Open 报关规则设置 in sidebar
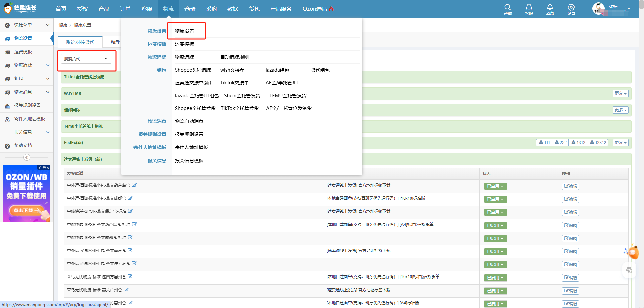Viewport: 644px width, 308px height. [x=27, y=105]
